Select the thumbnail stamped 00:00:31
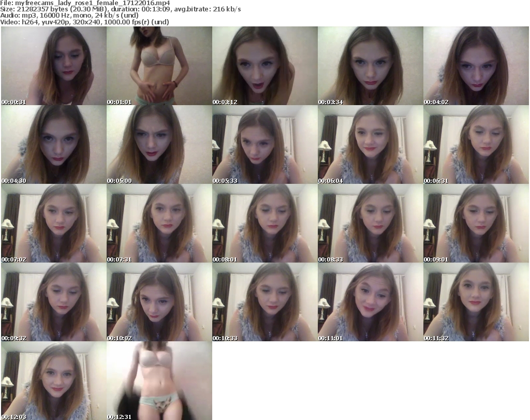Screen dimensions: 530x420 coord(54,66)
